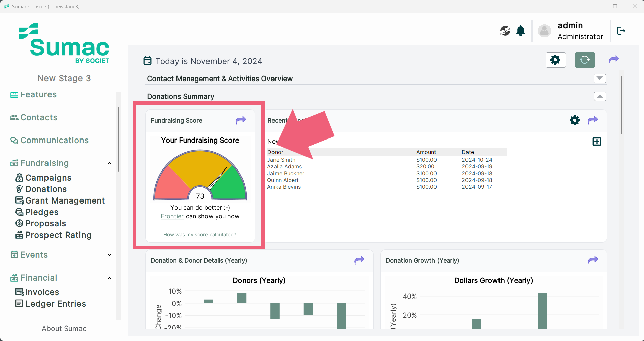Share the Fundraising Score widget

point(241,120)
